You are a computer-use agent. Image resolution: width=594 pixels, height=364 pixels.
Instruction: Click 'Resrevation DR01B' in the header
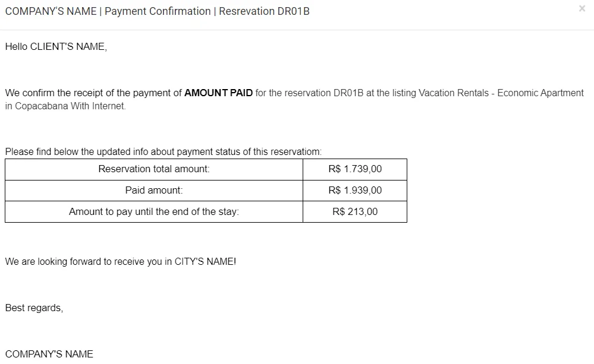pos(264,11)
